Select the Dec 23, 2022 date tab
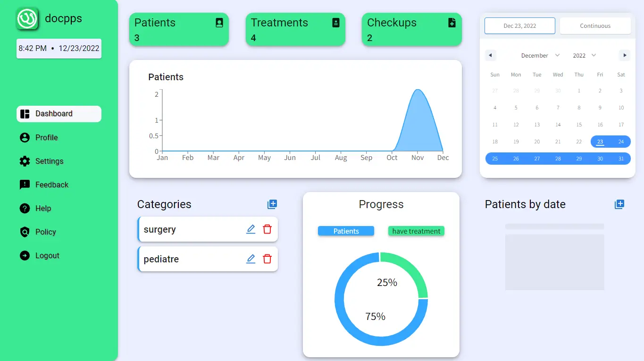The width and height of the screenshot is (644, 361). pos(519,25)
